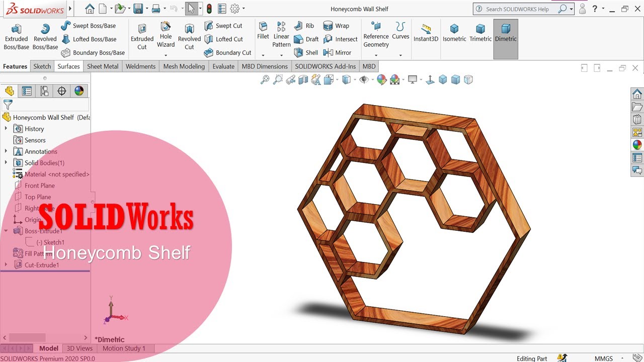Image resolution: width=644 pixels, height=362 pixels.
Task: Toggle Instant3D mode
Action: pos(426,33)
